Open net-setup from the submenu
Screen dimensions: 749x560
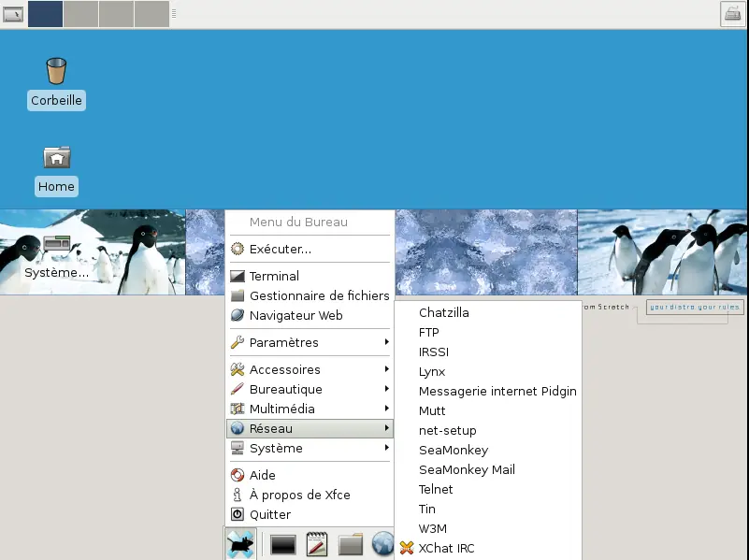pyautogui.click(x=488, y=430)
